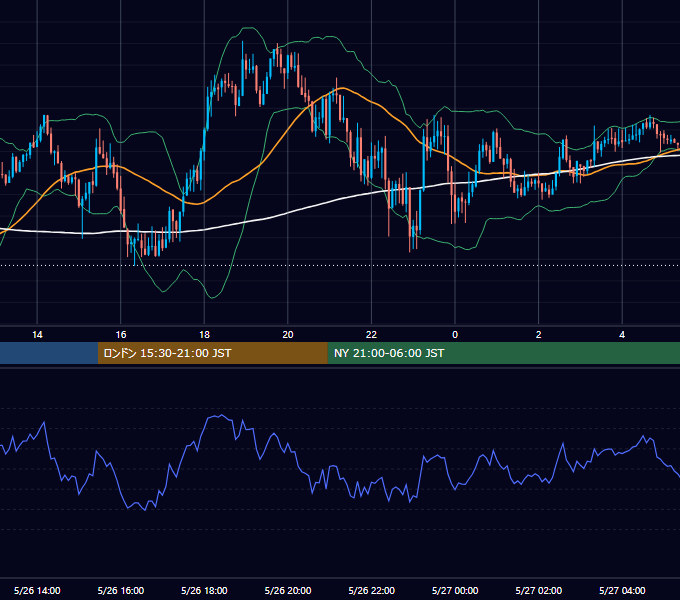The image size is (680, 600).
Task: Click the 14 hour label on price chart axis
Action: (37, 335)
